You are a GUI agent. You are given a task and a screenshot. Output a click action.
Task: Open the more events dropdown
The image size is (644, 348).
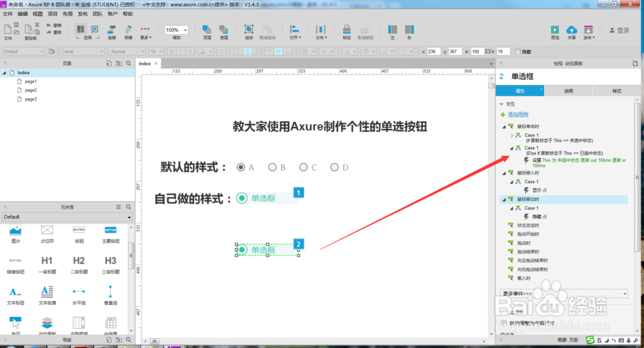click(x=564, y=293)
